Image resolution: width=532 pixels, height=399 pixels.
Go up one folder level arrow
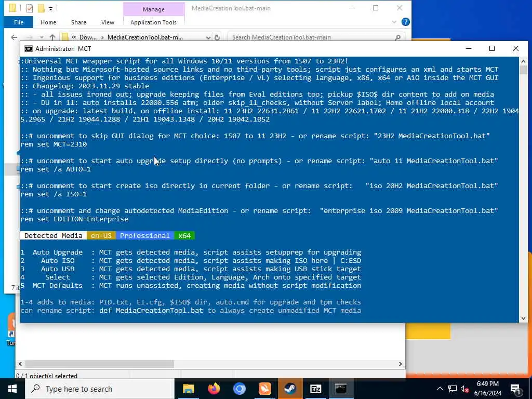(52, 37)
